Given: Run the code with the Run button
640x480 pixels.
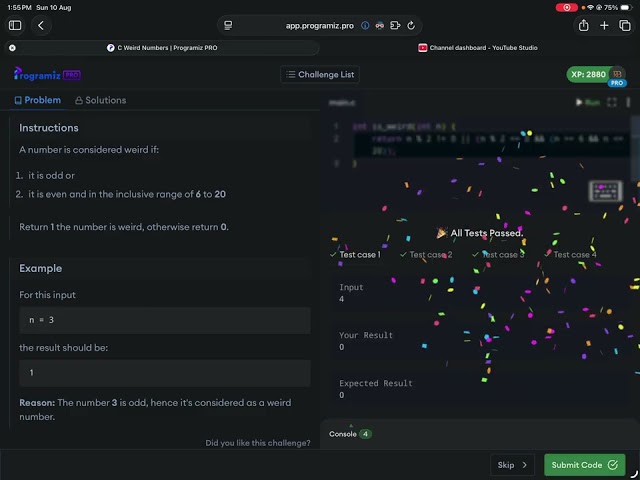Looking at the screenshot, I should tap(588, 102).
